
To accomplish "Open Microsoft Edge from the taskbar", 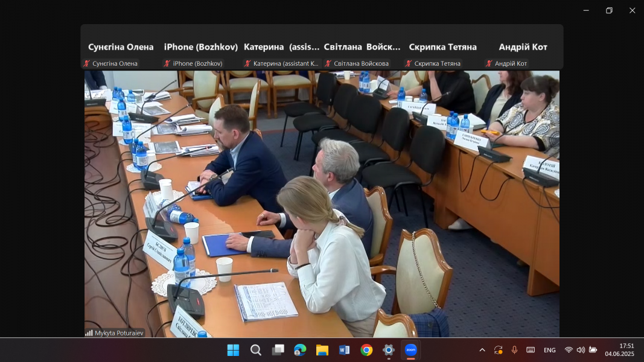I will coord(300,350).
